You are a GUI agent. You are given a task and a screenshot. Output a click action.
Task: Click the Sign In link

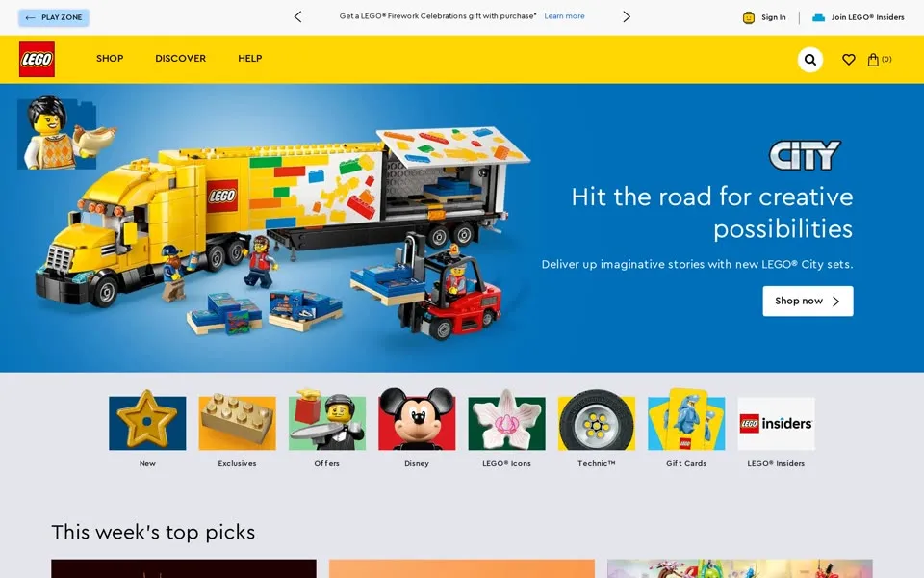tap(773, 17)
